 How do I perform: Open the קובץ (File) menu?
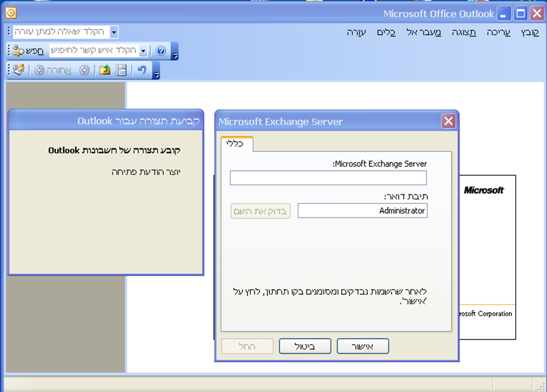(530, 32)
